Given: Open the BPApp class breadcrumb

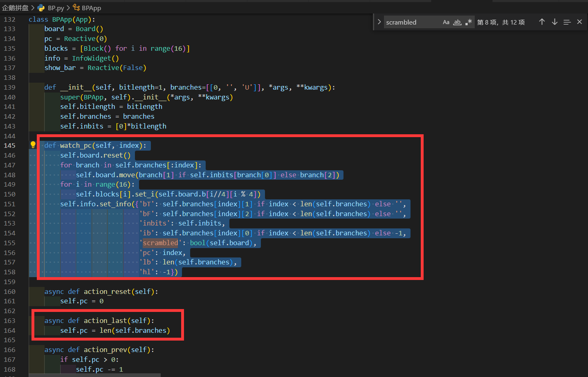Looking at the screenshot, I should [91, 8].
